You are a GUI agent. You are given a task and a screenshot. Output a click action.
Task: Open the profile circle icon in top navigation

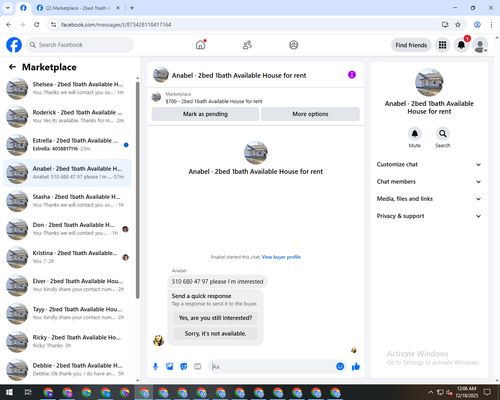point(294,45)
